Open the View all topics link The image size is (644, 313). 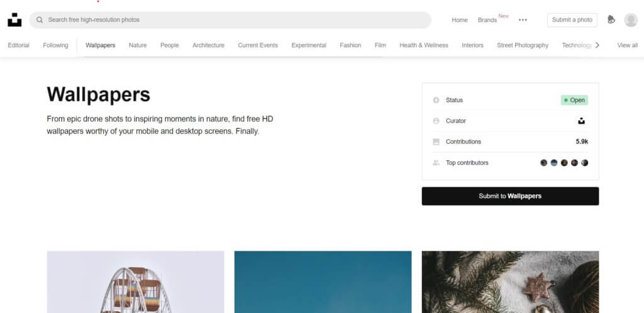[x=627, y=45]
